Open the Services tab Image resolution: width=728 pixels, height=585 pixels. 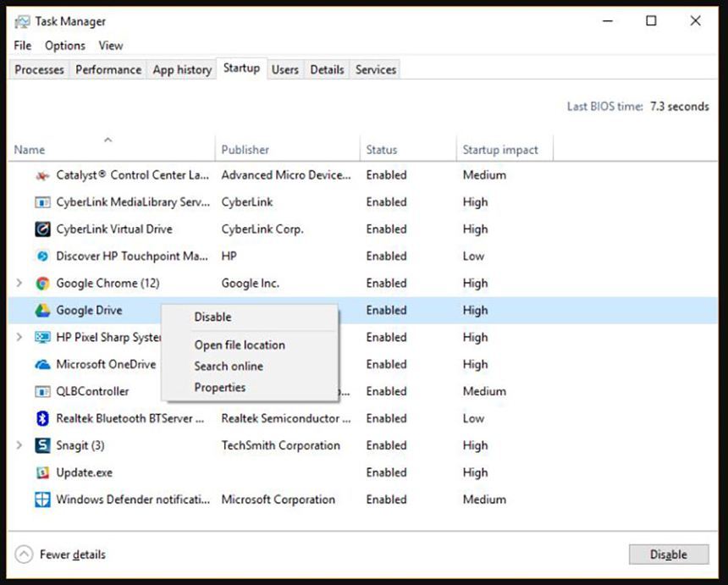(x=376, y=69)
